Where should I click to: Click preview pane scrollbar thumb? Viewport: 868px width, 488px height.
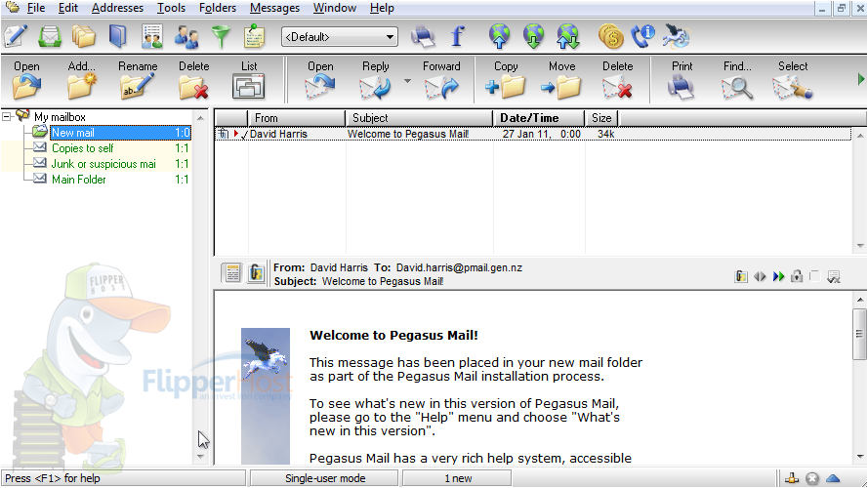tap(859, 334)
